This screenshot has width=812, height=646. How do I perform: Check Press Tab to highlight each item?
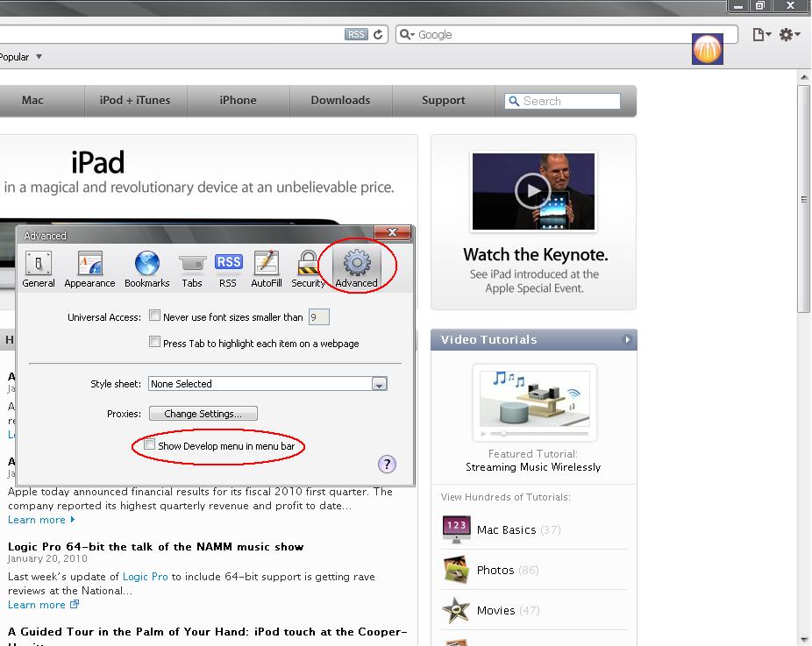pyautogui.click(x=155, y=343)
